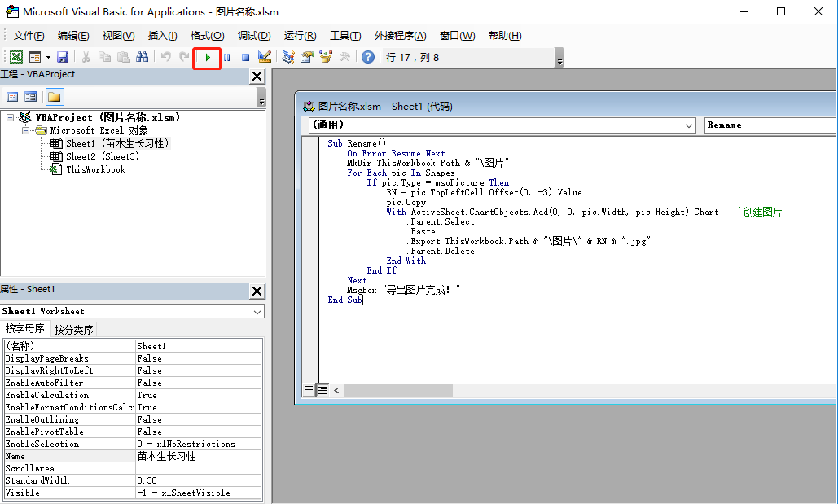The width and height of the screenshot is (838, 504).
Task: Open the 调试(D) menu
Action: pos(254,36)
